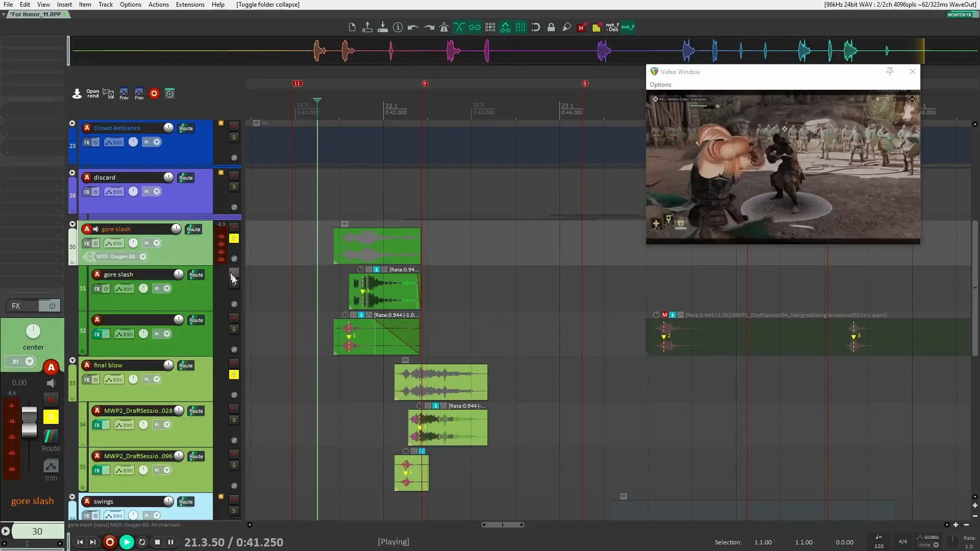Viewport: 980px width, 551px height.
Task: Open MIDI: Oxygen 88 input dropdown
Action: pos(143,257)
